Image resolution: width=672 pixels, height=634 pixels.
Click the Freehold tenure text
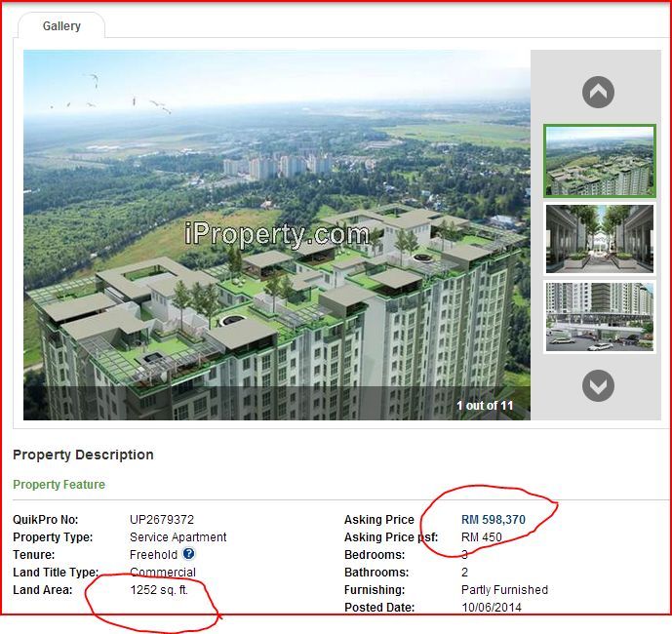(153, 555)
